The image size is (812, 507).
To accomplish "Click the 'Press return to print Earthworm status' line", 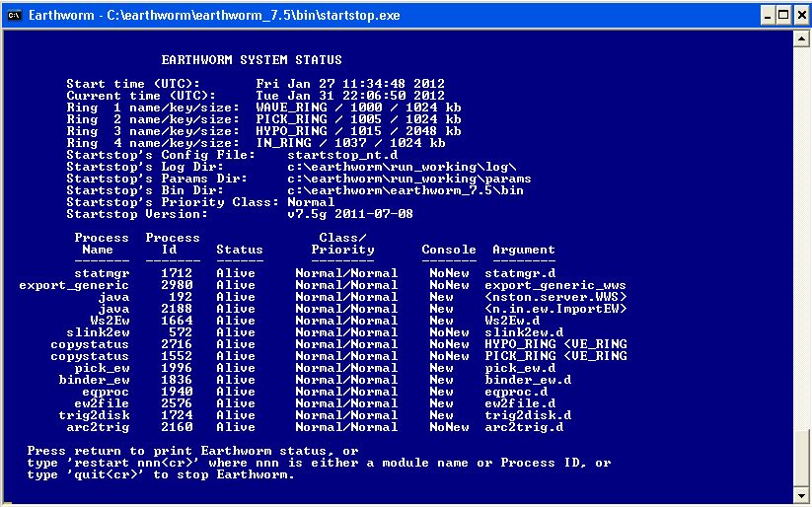I will (x=192, y=451).
